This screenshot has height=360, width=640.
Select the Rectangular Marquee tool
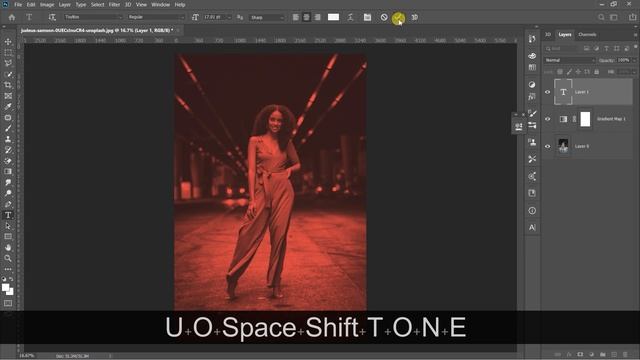(8, 53)
